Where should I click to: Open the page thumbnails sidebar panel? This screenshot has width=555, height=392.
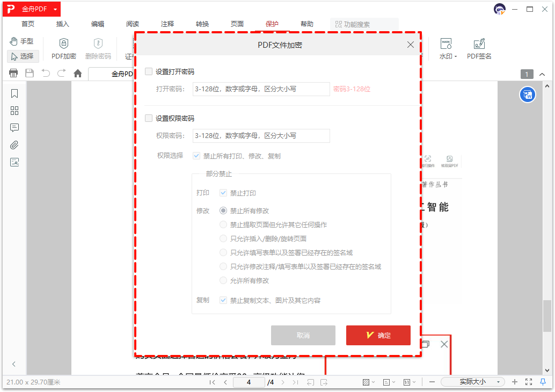coord(14,111)
